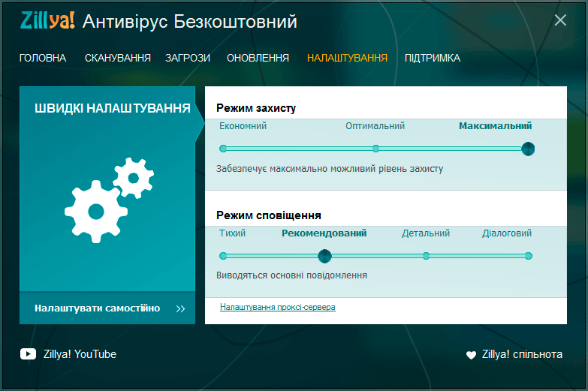Set protection mode to Економний
The height and width of the screenshot is (391, 588).
[223, 149]
